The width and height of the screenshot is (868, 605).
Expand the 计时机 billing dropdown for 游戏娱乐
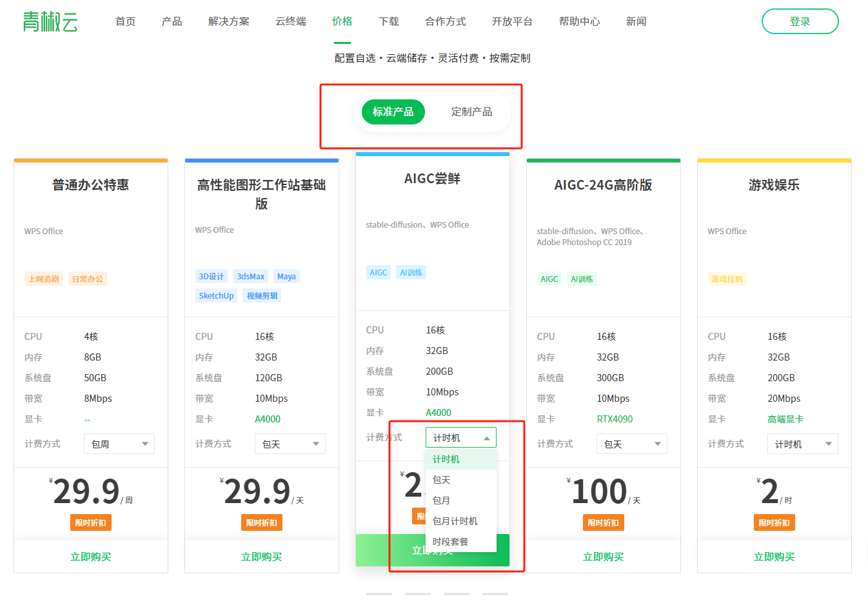(x=803, y=444)
